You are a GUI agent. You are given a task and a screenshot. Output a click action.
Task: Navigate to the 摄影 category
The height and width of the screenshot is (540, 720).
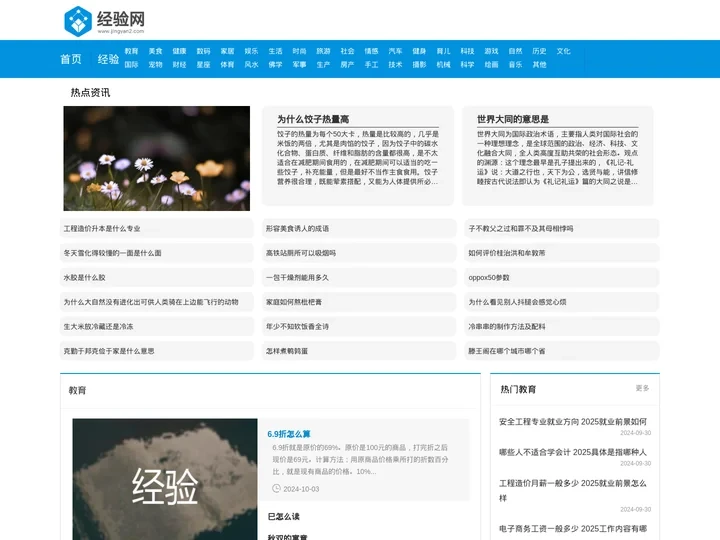[x=419, y=65]
